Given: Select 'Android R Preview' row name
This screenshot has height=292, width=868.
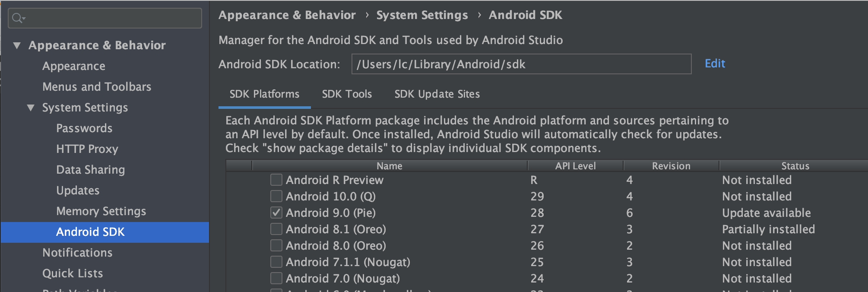Looking at the screenshot, I should (335, 180).
